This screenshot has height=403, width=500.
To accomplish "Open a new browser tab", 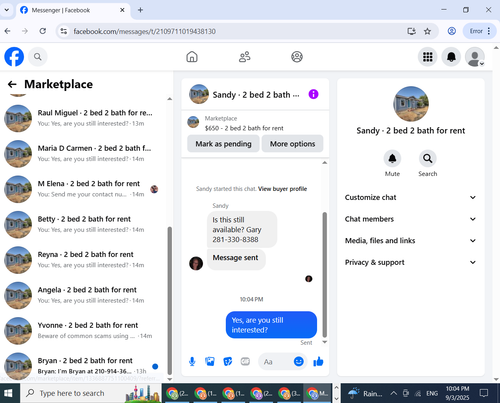I will [140, 10].
